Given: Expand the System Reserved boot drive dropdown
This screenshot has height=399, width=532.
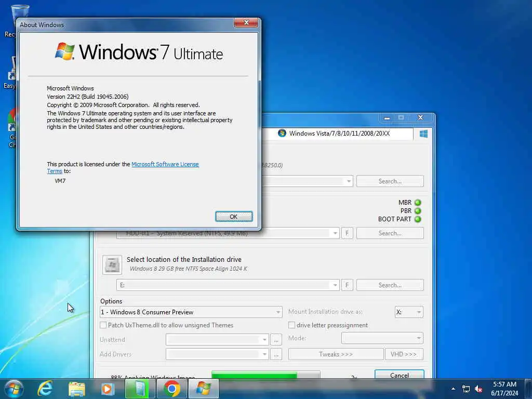Looking at the screenshot, I should click(x=335, y=233).
